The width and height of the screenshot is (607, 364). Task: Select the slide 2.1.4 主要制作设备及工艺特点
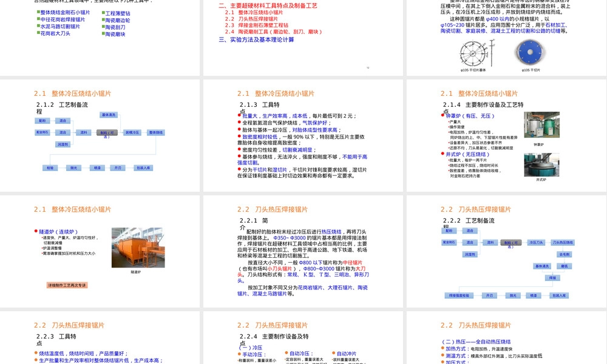click(x=507, y=135)
